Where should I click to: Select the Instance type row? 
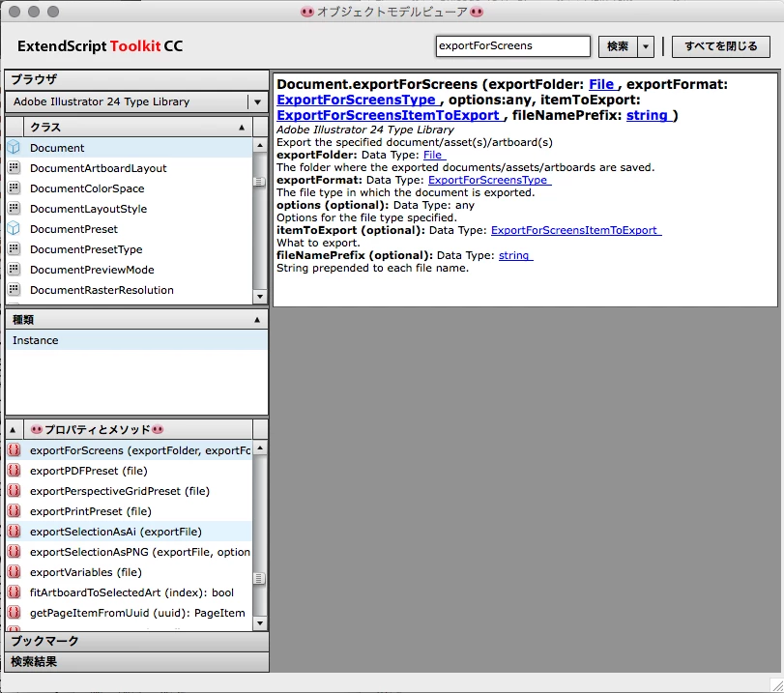[136, 340]
